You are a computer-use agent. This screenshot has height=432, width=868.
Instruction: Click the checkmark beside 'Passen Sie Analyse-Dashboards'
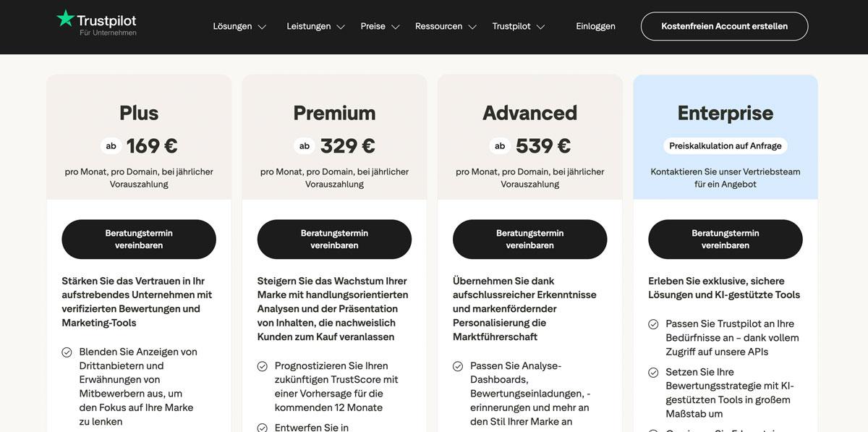pyautogui.click(x=457, y=365)
